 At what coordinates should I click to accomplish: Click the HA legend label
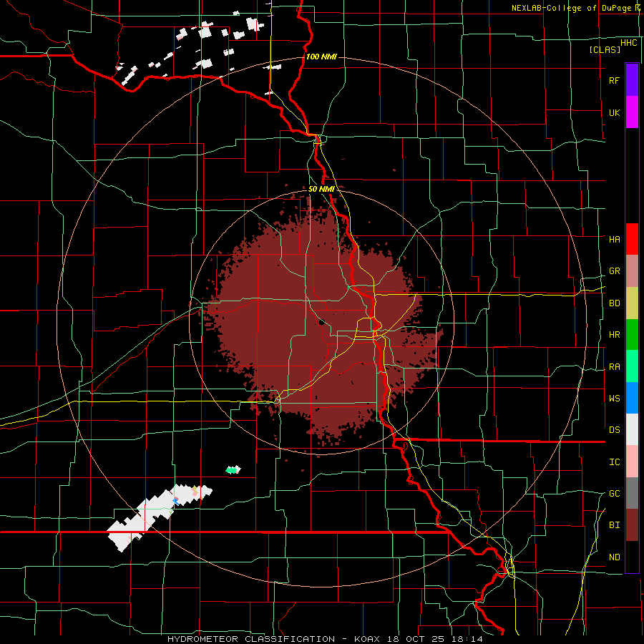tap(614, 239)
